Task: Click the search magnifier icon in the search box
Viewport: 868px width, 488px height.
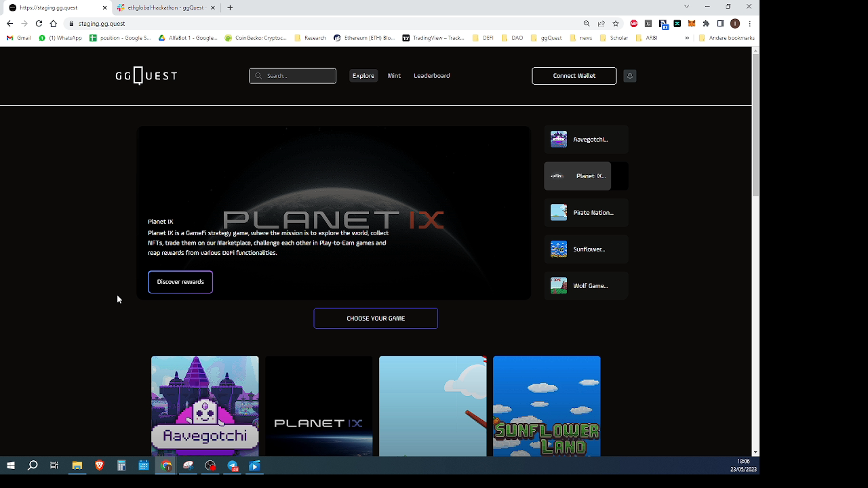Action: tap(258, 76)
